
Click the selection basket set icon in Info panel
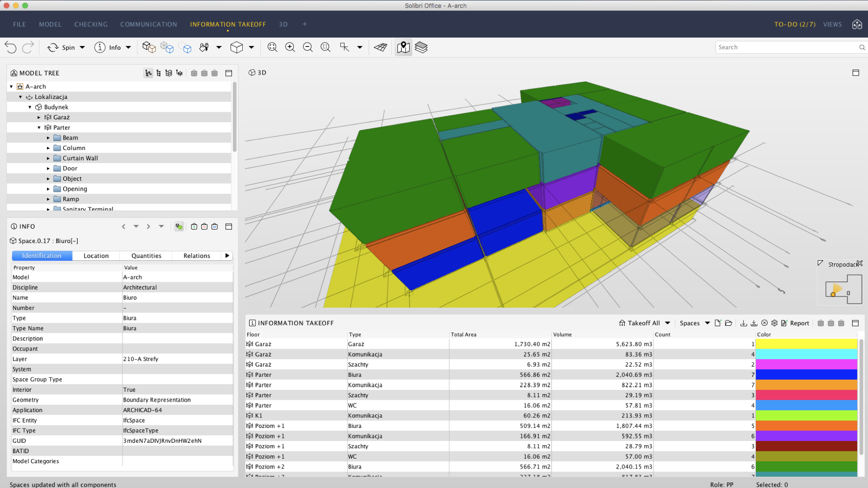tap(215, 226)
